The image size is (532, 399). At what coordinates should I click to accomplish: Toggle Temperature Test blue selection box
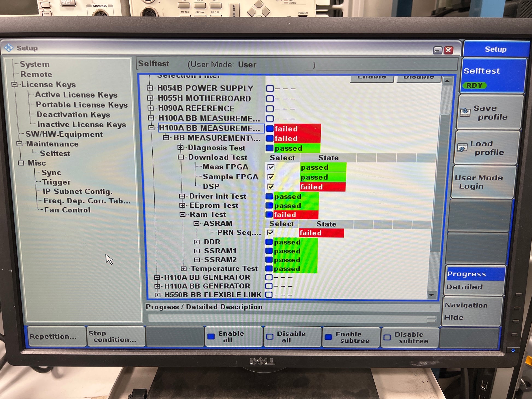pos(269,269)
